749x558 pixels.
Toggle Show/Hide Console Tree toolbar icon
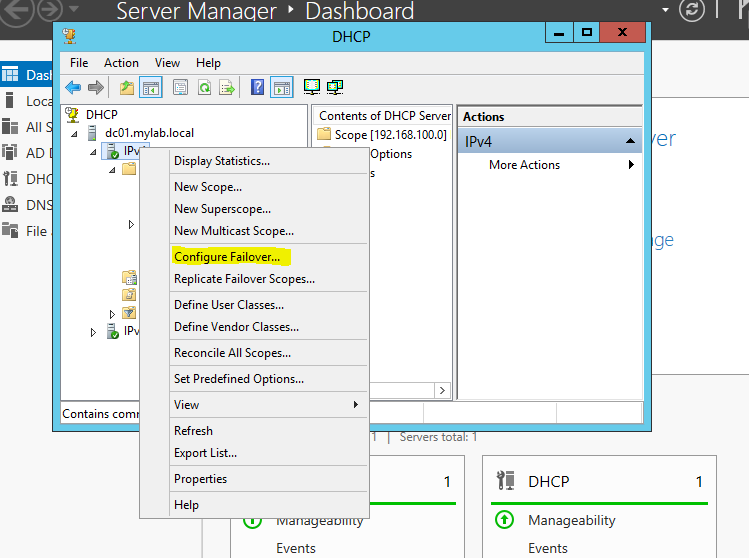click(151, 87)
